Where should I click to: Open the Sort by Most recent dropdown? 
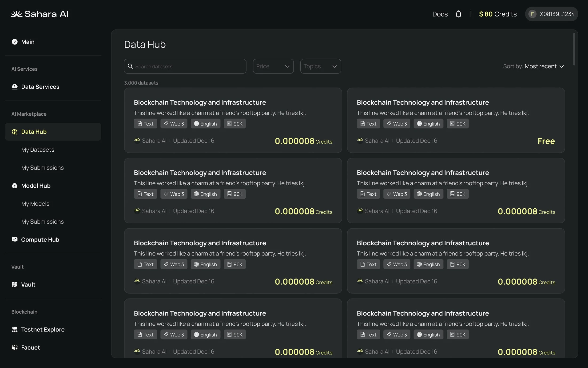[x=533, y=66]
